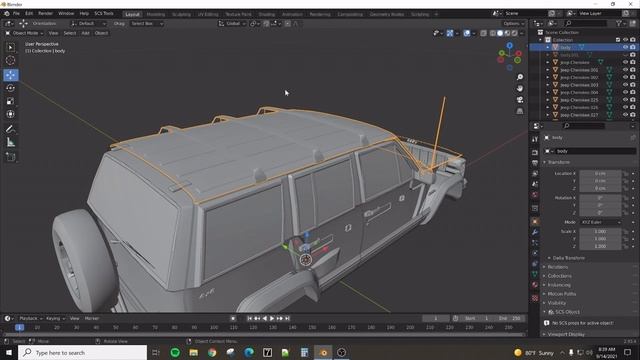This screenshot has width=640, height=360.
Task: Switch to the Modeling workspace tab
Action: pyautogui.click(x=156, y=14)
